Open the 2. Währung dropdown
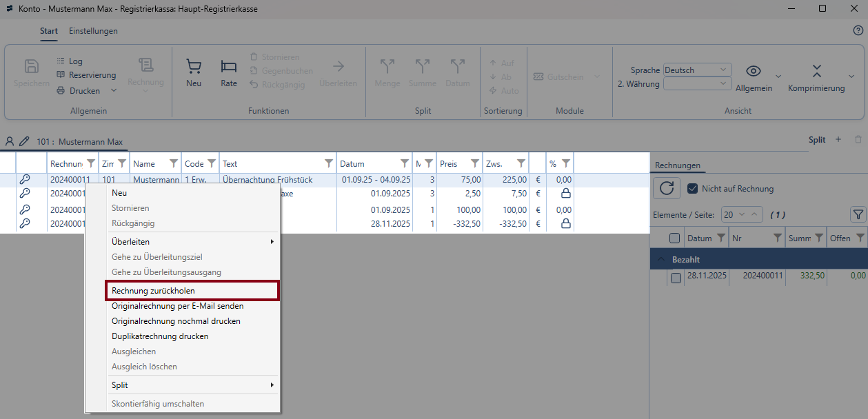The height and width of the screenshot is (419, 868). coord(696,83)
